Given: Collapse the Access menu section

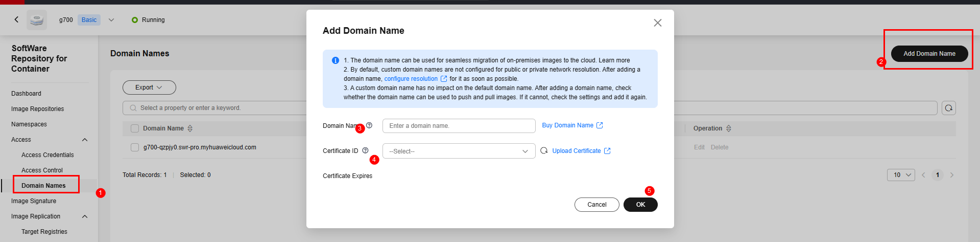Looking at the screenshot, I should tap(85, 140).
